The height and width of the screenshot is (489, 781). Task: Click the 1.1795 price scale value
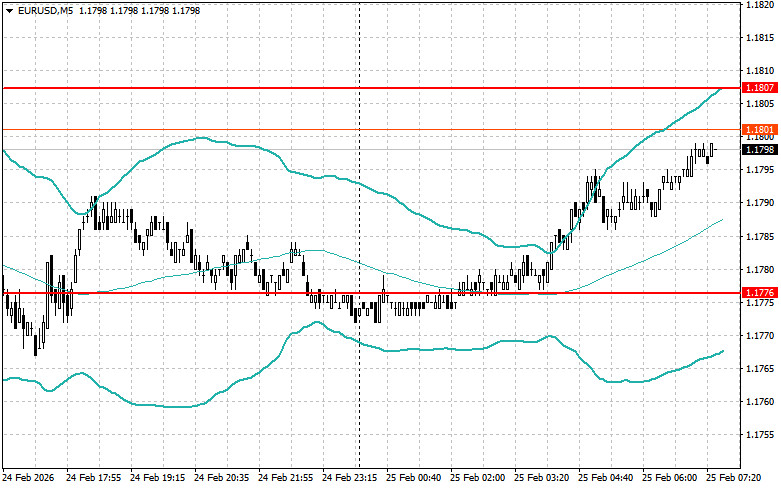pos(760,170)
